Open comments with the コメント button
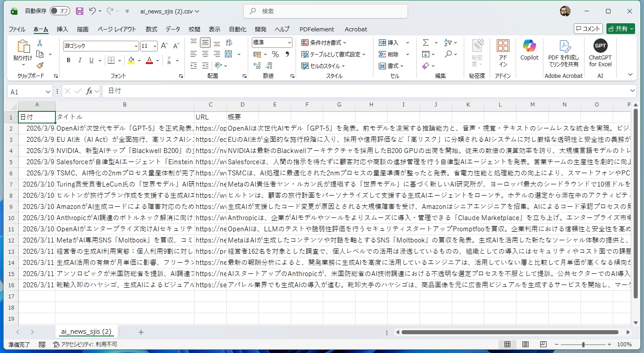 click(x=589, y=28)
